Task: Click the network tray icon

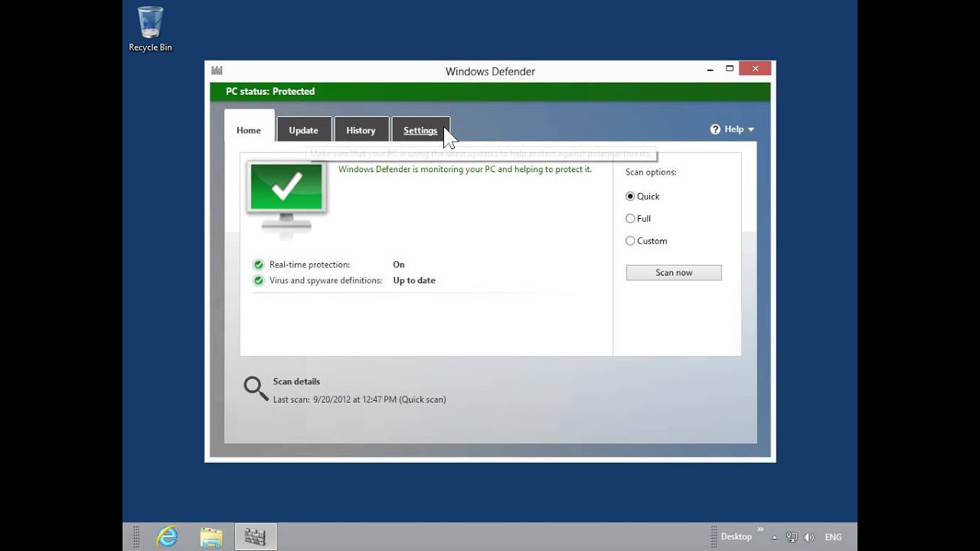Action: [x=792, y=537]
